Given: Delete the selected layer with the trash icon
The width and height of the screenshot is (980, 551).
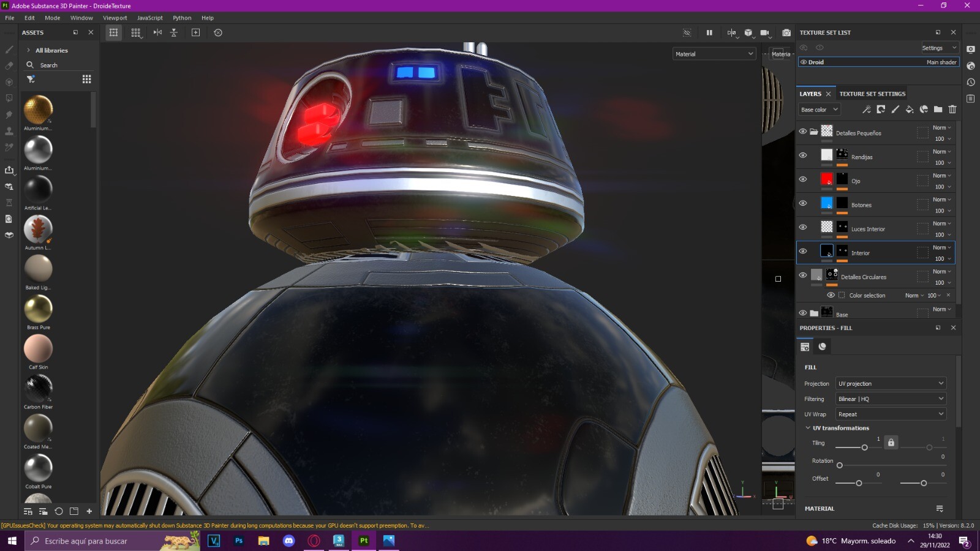Looking at the screenshot, I should tap(952, 109).
